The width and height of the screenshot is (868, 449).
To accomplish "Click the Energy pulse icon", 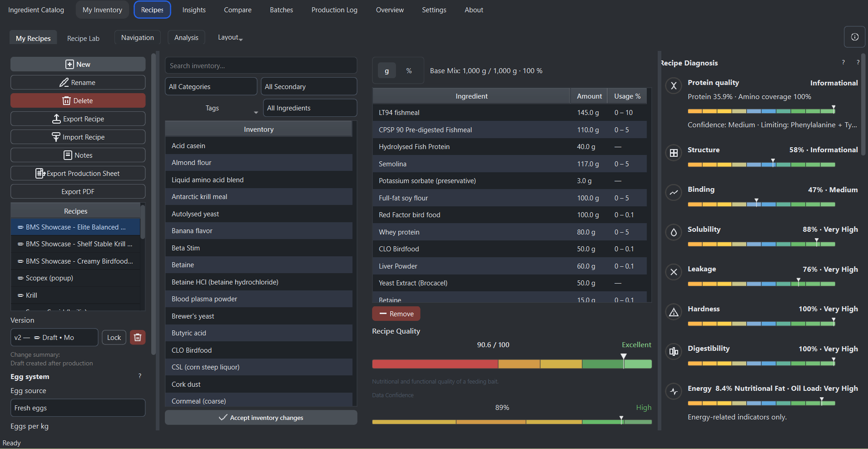I will pyautogui.click(x=674, y=391).
